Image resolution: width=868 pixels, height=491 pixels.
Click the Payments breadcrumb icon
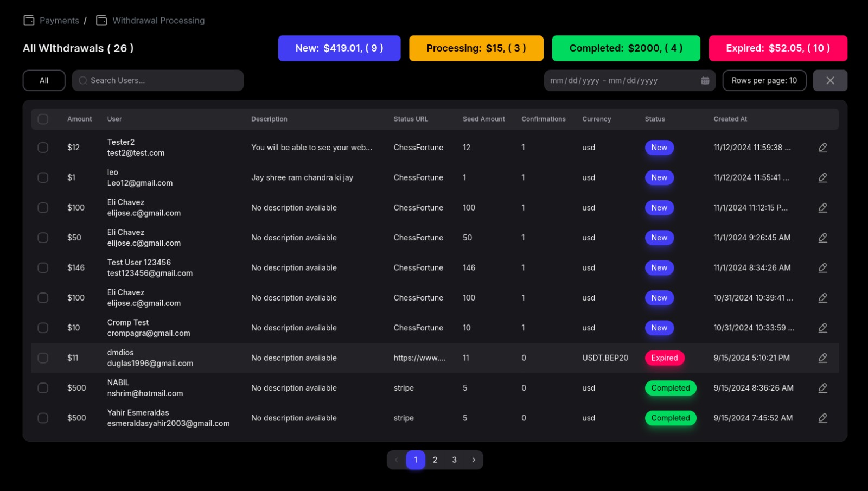tap(29, 21)
